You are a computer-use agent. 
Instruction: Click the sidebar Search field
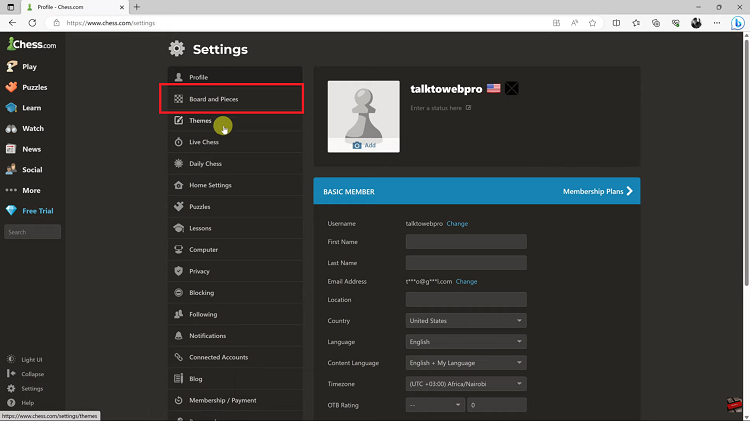[x=33, y=232]
